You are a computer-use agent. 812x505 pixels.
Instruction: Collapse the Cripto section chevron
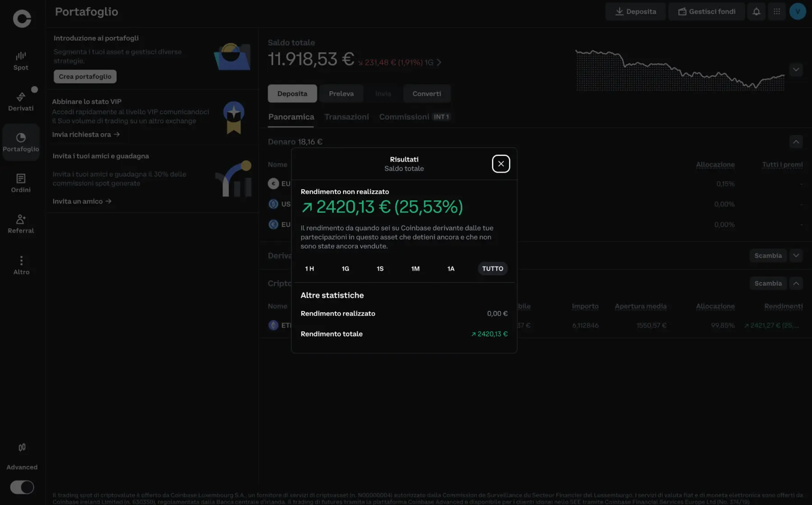pos(796,283)
